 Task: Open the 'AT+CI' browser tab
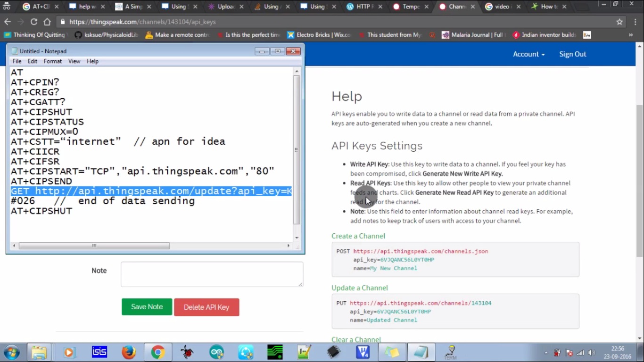click(41, 7)
